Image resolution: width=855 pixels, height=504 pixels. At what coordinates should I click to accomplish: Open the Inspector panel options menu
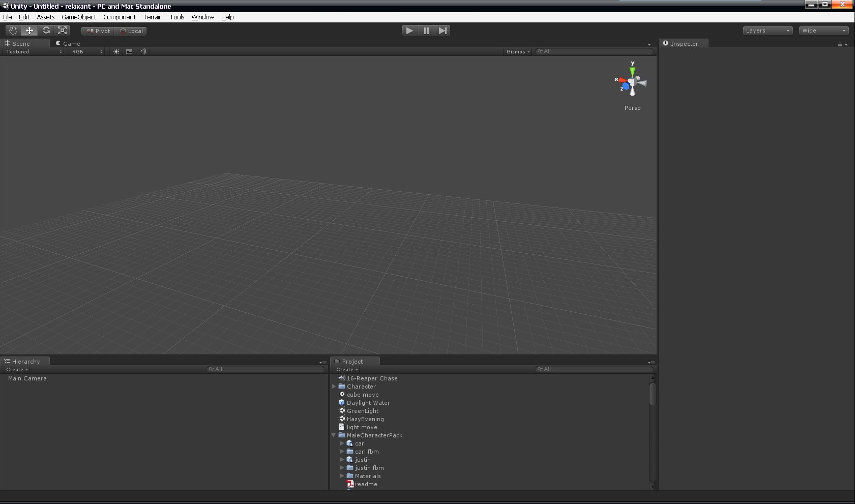(x=848, y=45)
